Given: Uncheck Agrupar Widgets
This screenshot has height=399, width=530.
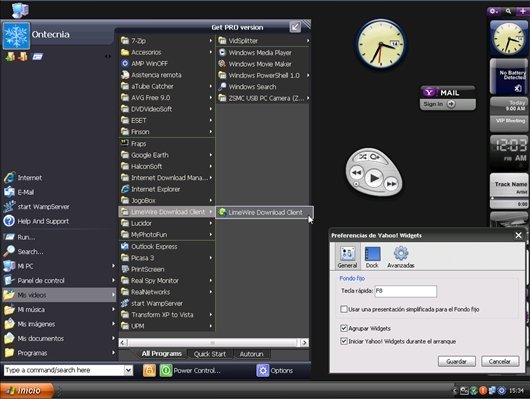Looking at the screenshot, I should (344, 328).
